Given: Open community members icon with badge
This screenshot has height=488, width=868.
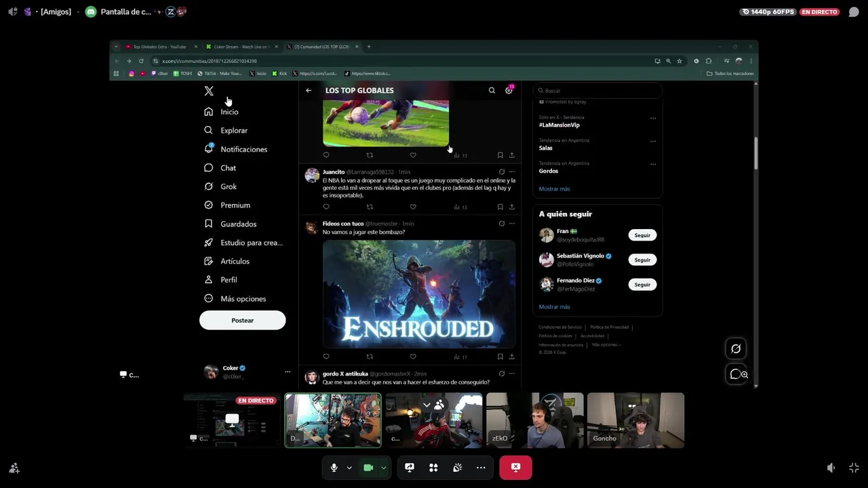Looking at the screenshot, I should coord(509,89).
